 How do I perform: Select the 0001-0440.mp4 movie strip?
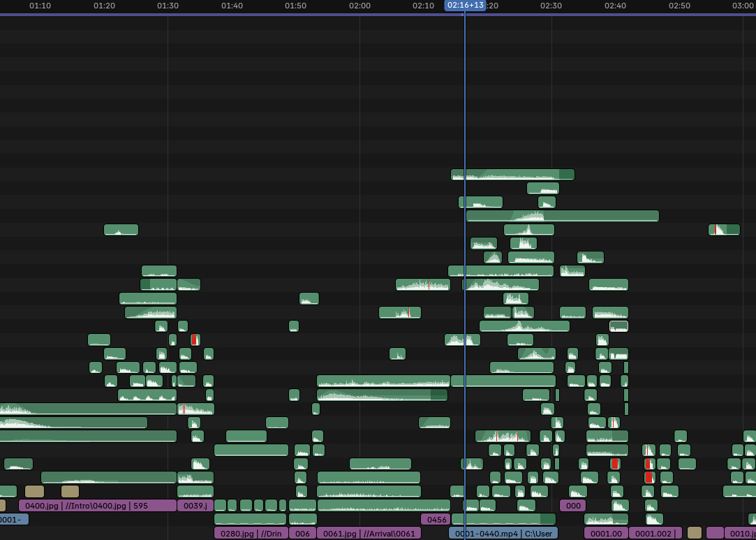(x=503, y=533)
